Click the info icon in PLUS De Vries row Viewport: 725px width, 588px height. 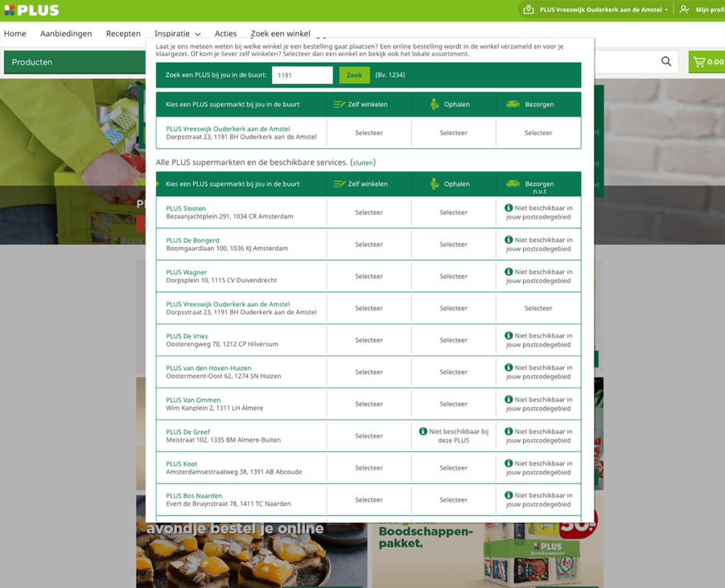508,335
